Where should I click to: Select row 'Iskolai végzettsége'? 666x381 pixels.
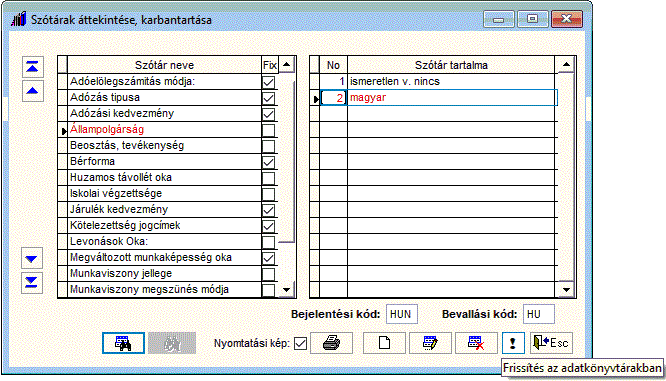coord(164,193)
